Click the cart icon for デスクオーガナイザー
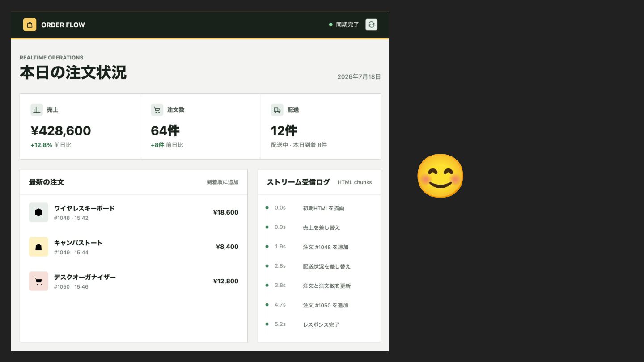 point(38,281)
